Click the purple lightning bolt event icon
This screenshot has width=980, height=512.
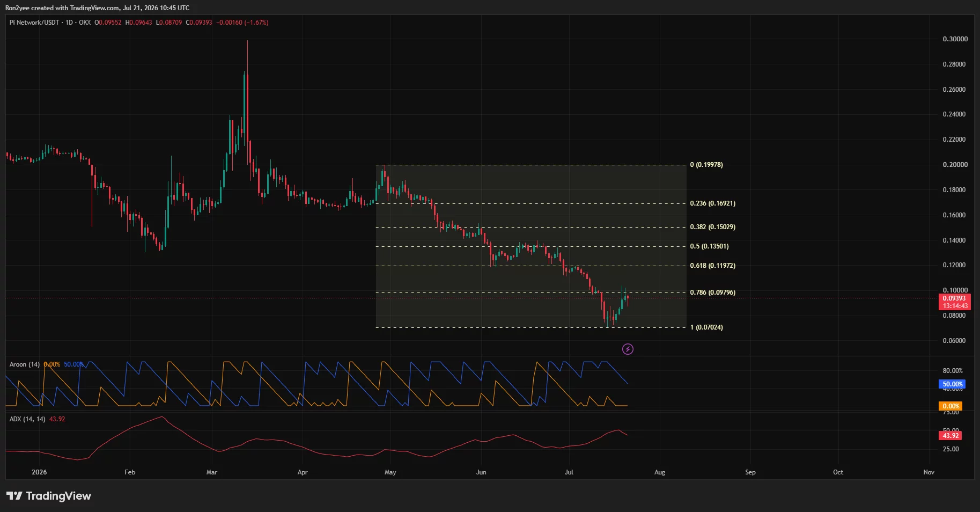coord(628,349)
